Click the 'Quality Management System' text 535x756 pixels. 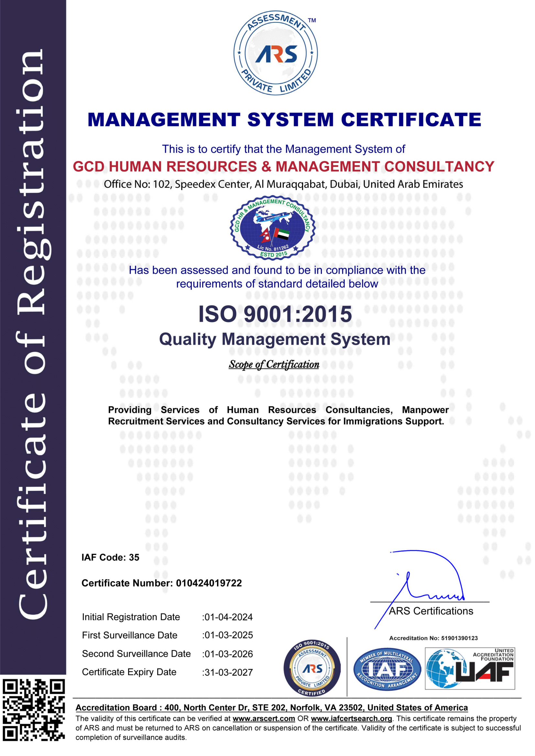click(275, 339)
